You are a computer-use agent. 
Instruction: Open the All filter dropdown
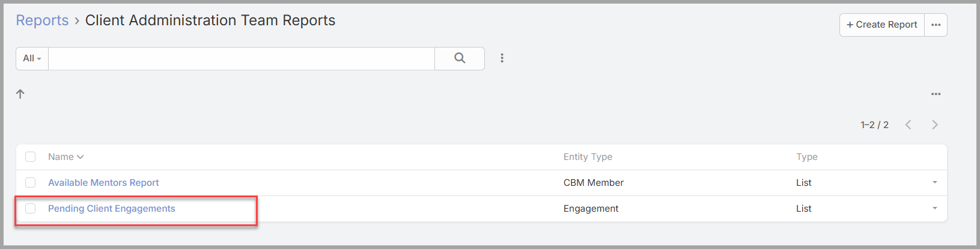[x=32, y=58]
